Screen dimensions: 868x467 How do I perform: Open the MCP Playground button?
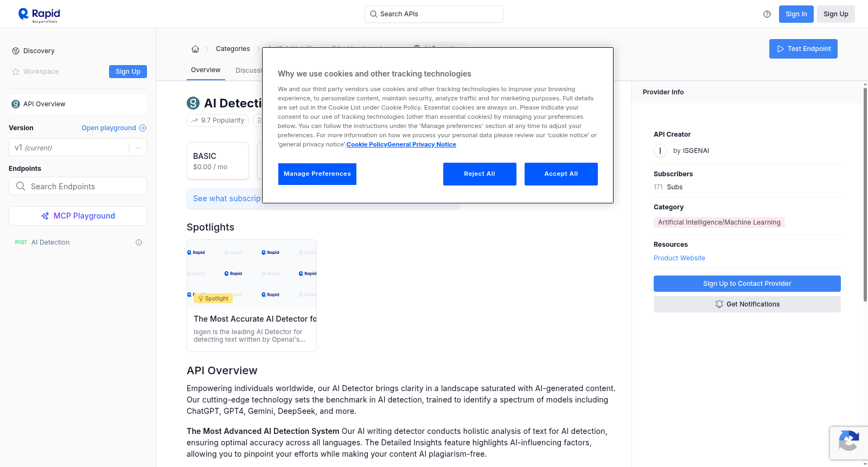[x=78, y=216]
